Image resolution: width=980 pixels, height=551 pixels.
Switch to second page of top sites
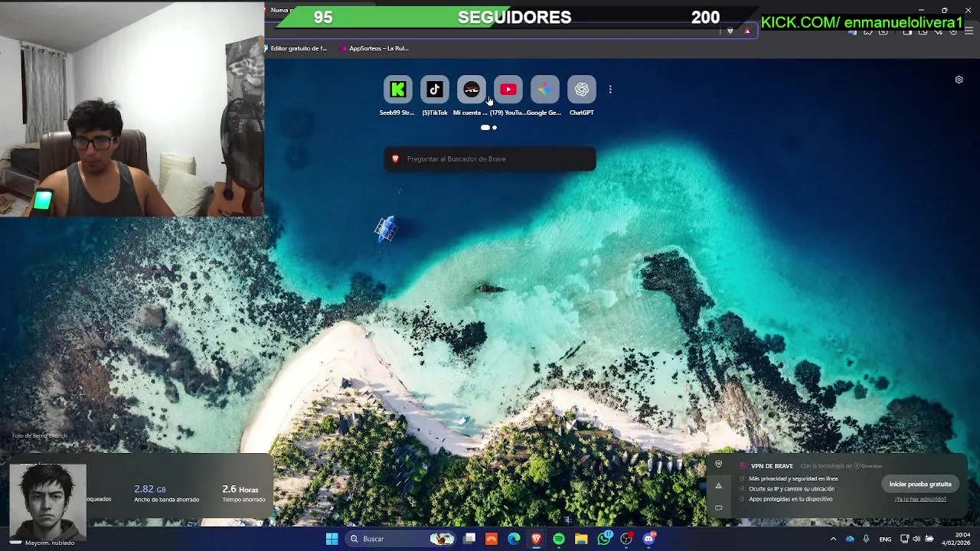(x=495, y=128)
